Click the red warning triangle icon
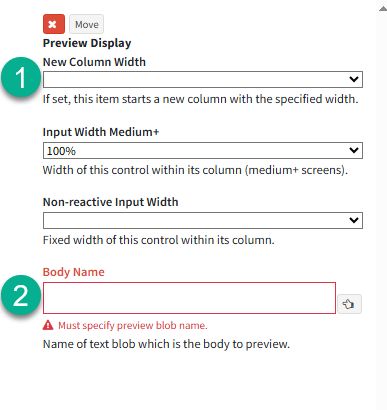This screenshot has height=410, width=387. click(48, 325)
